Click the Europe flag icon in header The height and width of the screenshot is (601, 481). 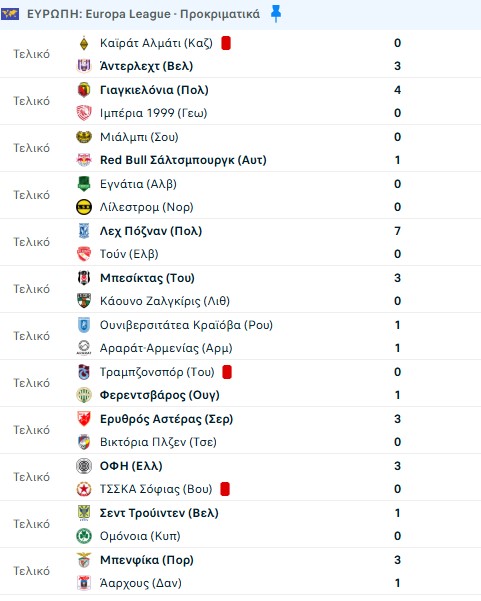pyautogui.click(x=10, y=15)
